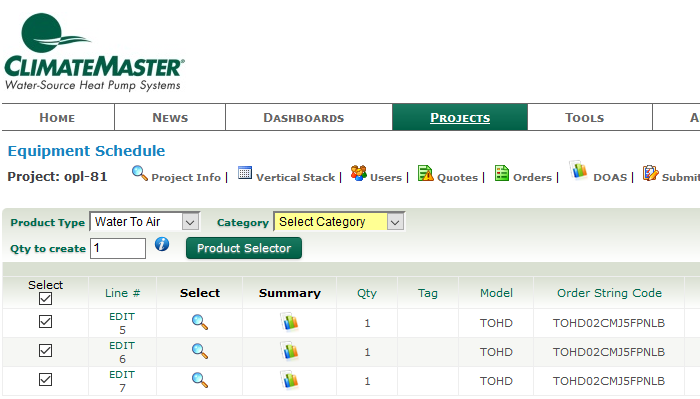
Task: Open the Summary chart icon for line 6
Action: point(290,351)
